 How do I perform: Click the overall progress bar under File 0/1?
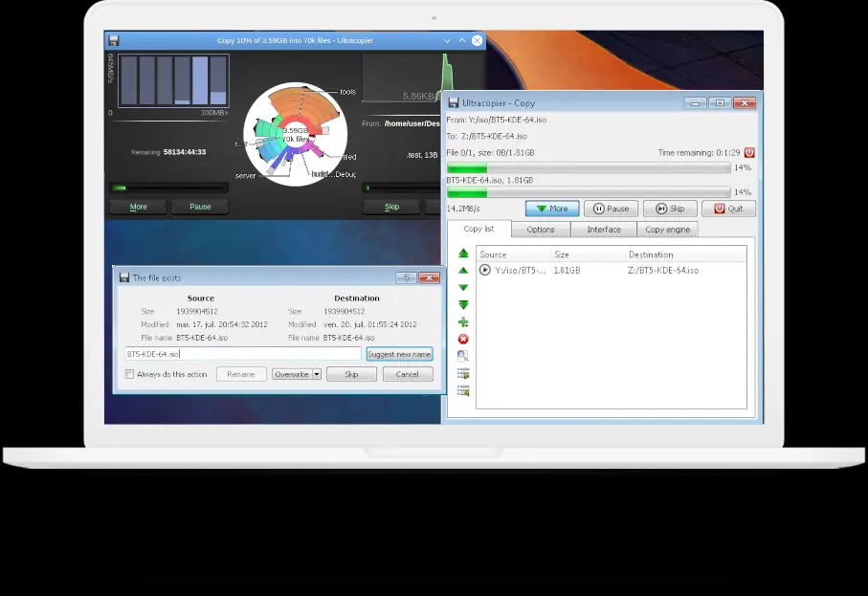(589, 167)
